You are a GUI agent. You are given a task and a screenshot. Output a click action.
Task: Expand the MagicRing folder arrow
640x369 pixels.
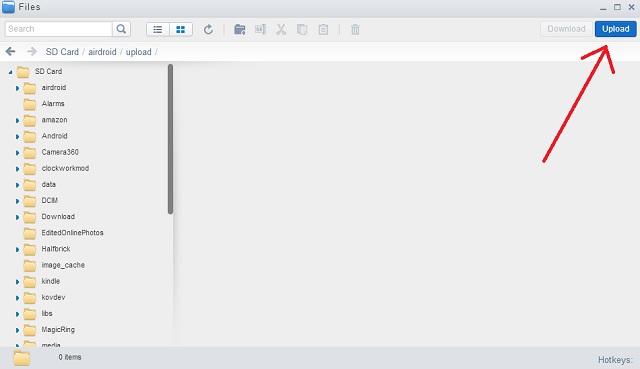pos(18,330)
